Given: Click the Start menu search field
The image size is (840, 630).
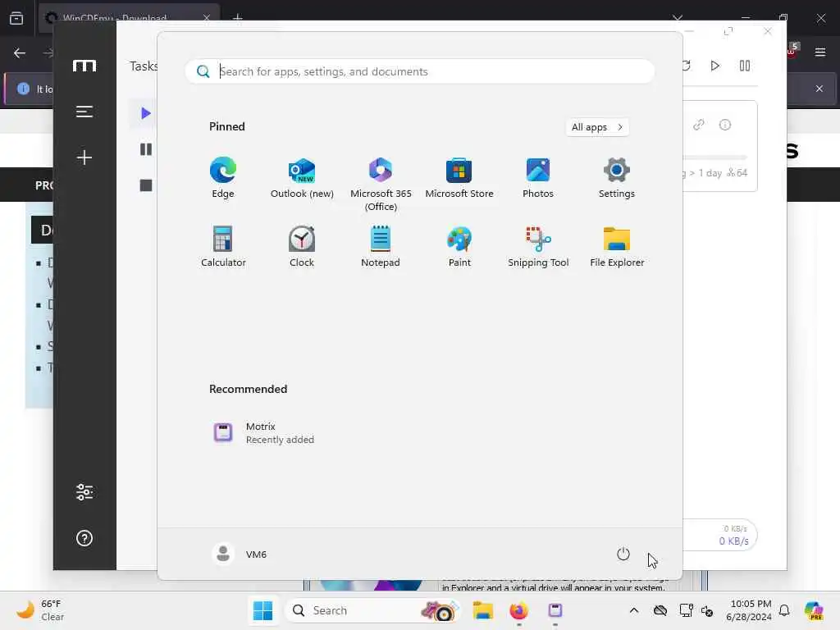Looking at the screenshot, I should [x=419, y=71].
